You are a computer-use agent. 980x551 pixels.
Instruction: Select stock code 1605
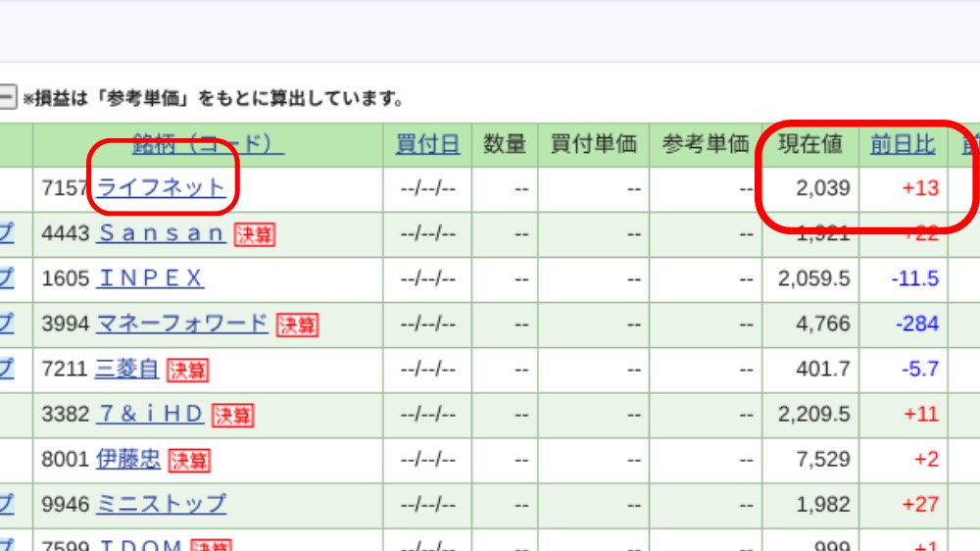[65, 278]
